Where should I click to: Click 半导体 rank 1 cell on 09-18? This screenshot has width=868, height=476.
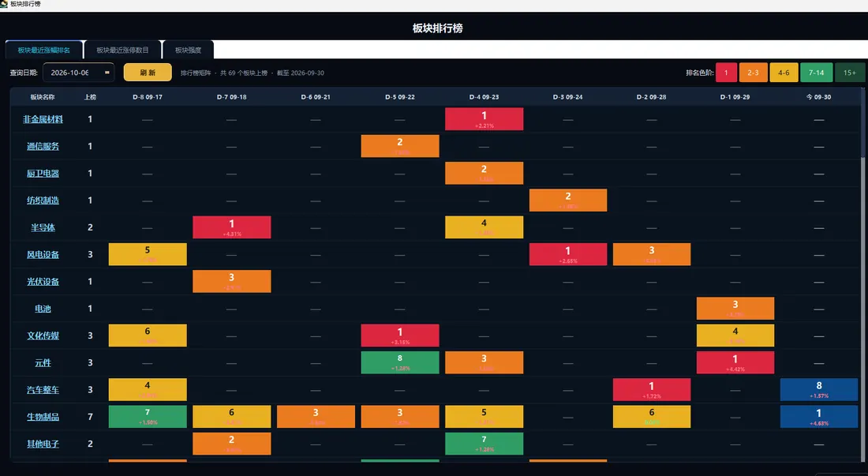[231, 227]
